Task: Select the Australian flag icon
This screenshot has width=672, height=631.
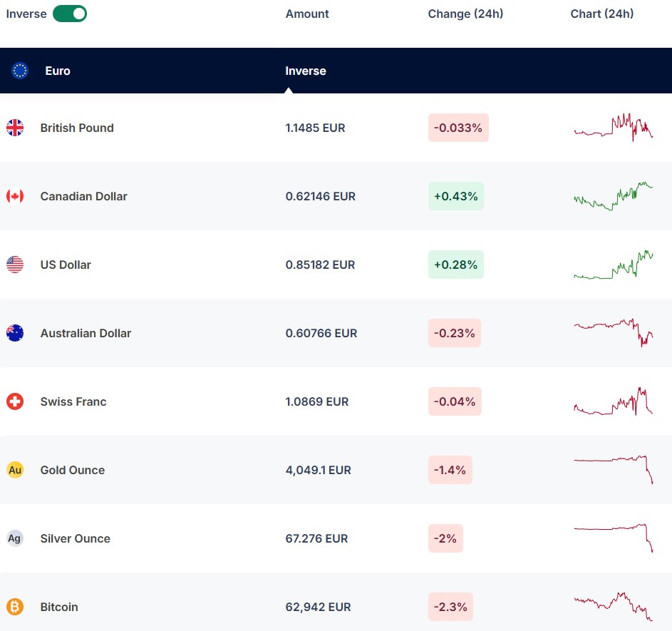Action: pos(15,333)
